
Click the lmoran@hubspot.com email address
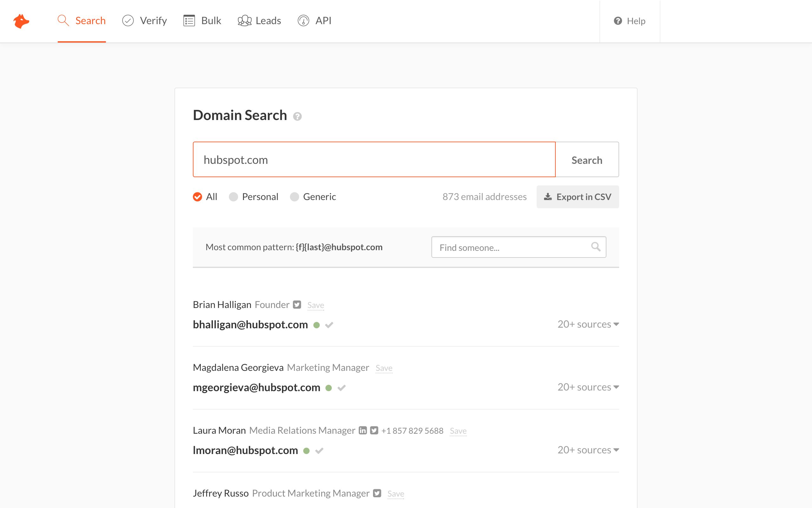(x=245, y=450)
